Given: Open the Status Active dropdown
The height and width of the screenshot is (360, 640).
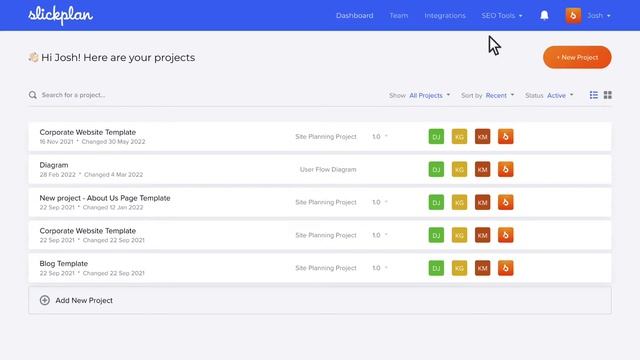Looking at the screenshot, I should coord(560,96).
